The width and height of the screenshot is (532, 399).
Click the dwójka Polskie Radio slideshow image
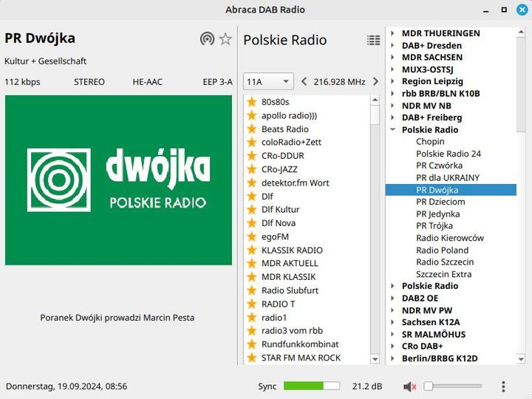pyautogui.click(x=118, y=180)
